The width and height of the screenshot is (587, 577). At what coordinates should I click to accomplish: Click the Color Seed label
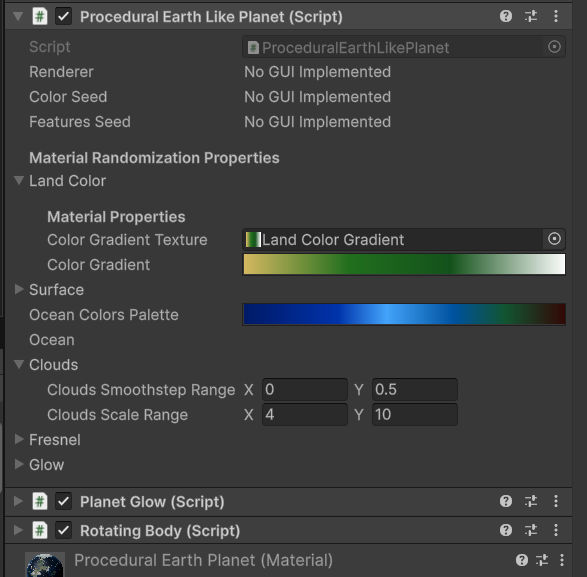point(68,97)
